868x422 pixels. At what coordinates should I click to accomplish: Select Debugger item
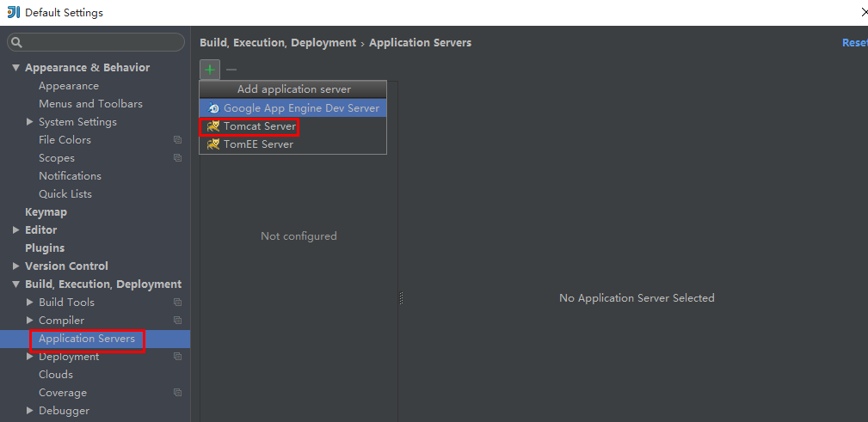[65, 410]
